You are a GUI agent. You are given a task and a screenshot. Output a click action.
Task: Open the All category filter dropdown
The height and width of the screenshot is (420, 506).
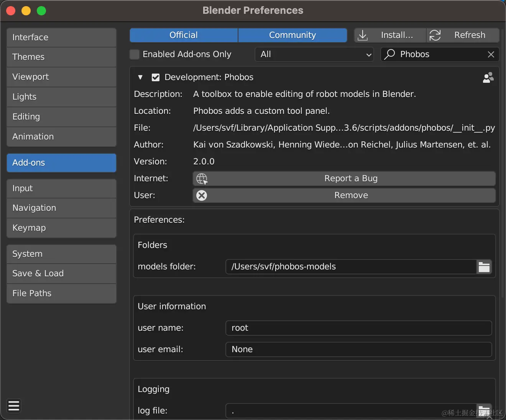click(x=314, y=54)
